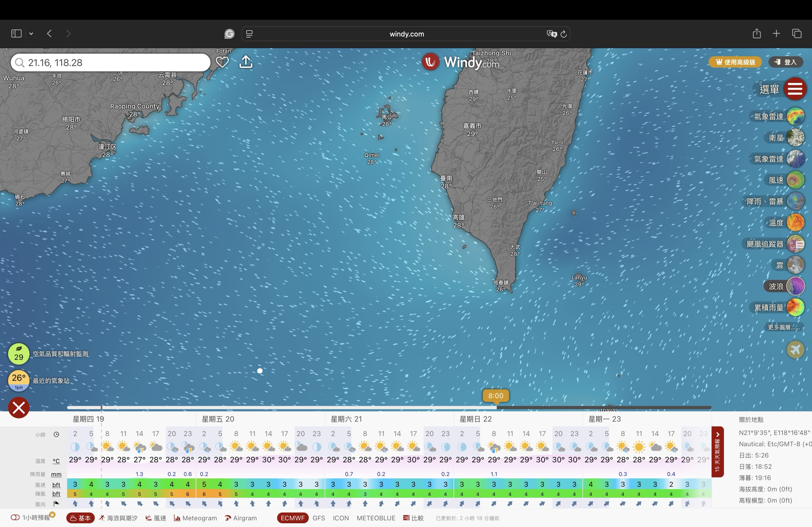
Task: Click the 星期五 20 day header
Action: [218, 419]
